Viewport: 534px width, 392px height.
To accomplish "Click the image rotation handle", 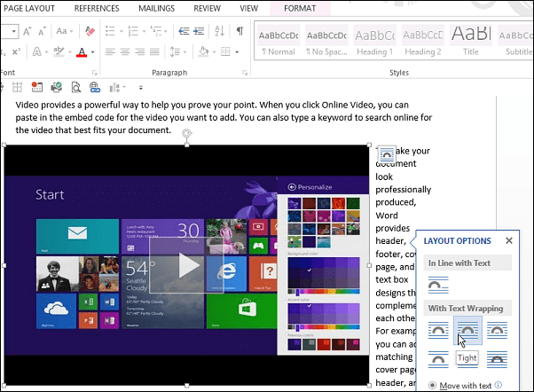I will tap(186, 133).
